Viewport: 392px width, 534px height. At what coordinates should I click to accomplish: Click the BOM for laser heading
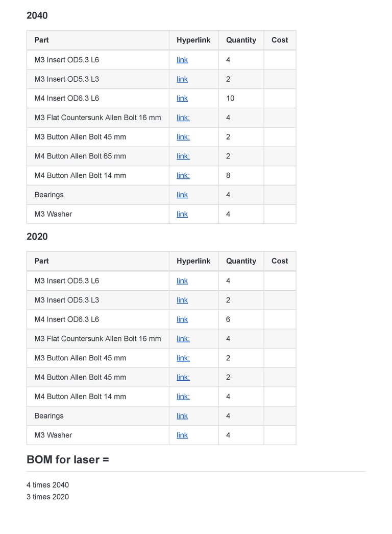[x=68, y=460]
